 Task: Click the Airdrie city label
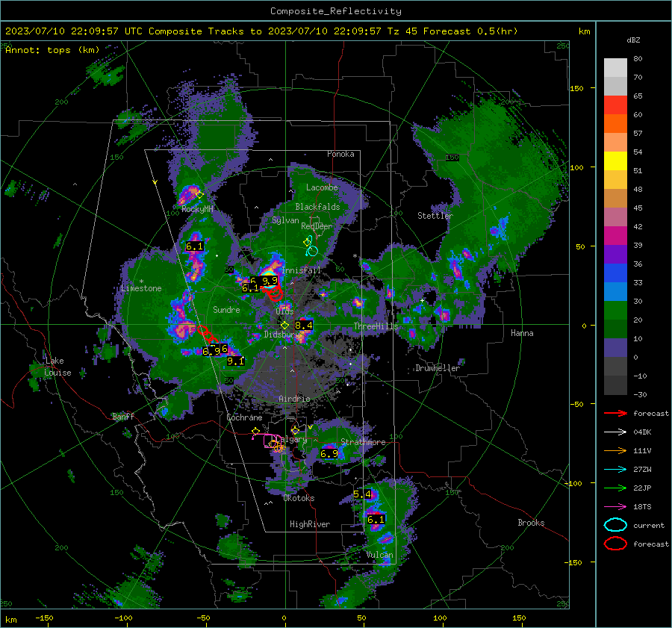294,399
